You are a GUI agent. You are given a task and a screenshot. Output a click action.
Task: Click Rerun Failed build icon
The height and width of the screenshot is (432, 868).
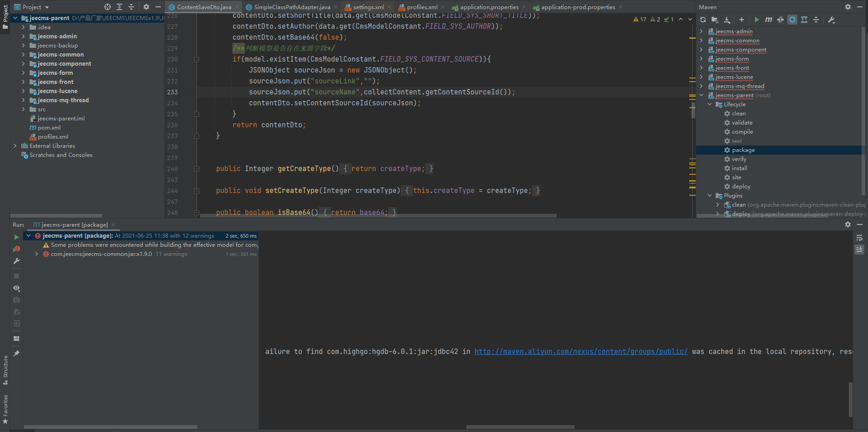[x=16, y=249]
